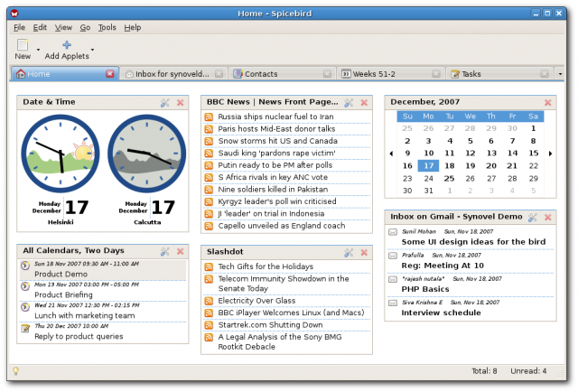Image resolution: width=578 pixels, height=392 pixels.
Task: Open the File menu
Action: click(x=19, y=27)
